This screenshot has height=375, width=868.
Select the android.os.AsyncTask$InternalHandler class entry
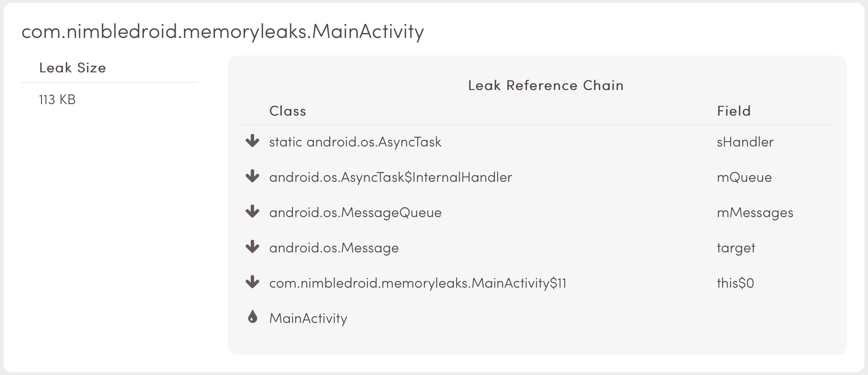(391, 177)
